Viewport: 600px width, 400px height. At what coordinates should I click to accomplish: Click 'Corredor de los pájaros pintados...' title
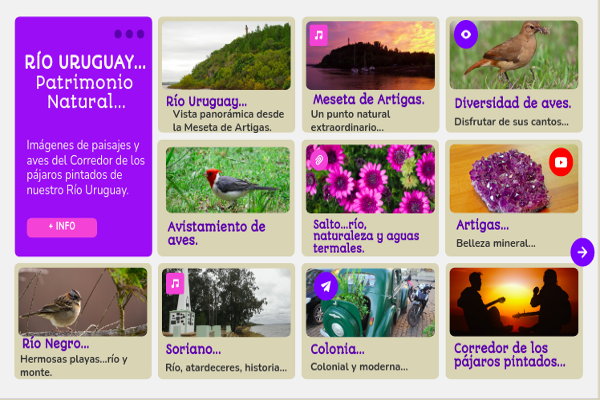pyautogui.click(x=510, y=355)
